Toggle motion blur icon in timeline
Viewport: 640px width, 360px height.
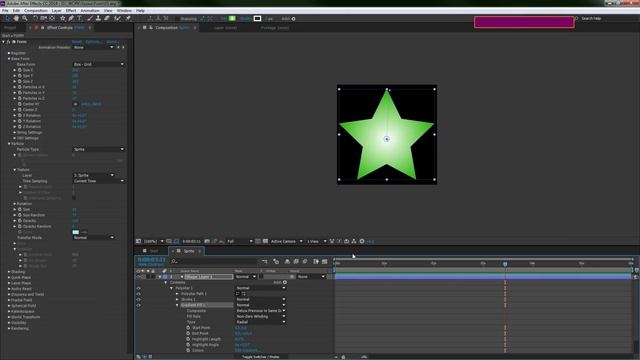click(305, 261)
